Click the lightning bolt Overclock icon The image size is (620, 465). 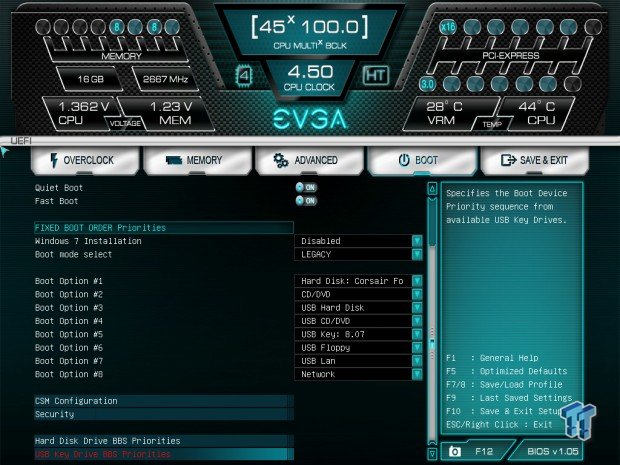[54, 160]
